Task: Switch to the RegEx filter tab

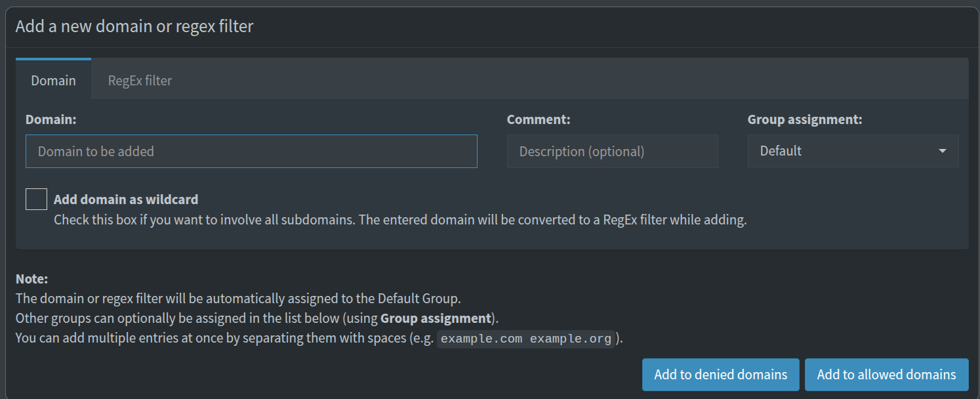Action: pyautogui.click(x=140, y=81)
